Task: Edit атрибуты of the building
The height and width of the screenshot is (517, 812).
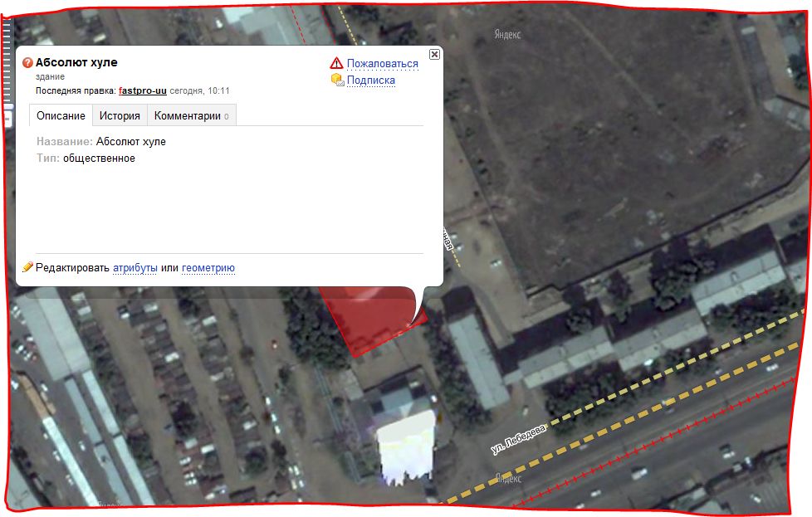Action: point(135,268)
